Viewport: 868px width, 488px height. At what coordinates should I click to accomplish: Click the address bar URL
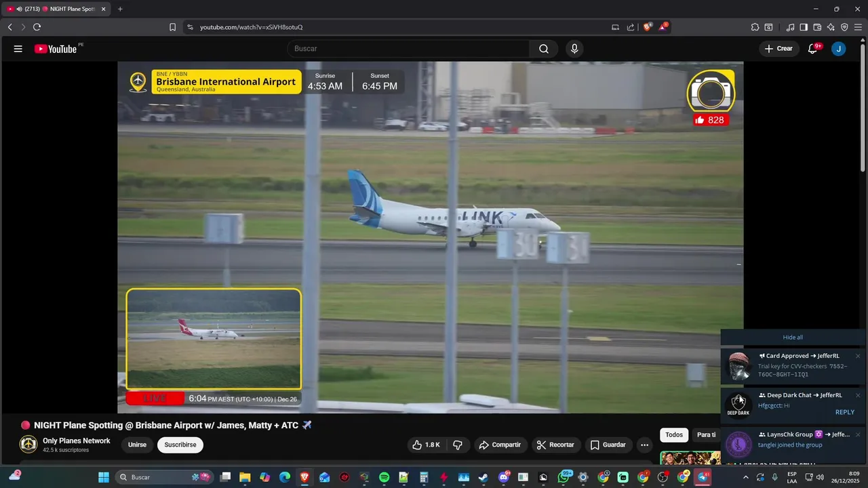(x=252, y=27)
